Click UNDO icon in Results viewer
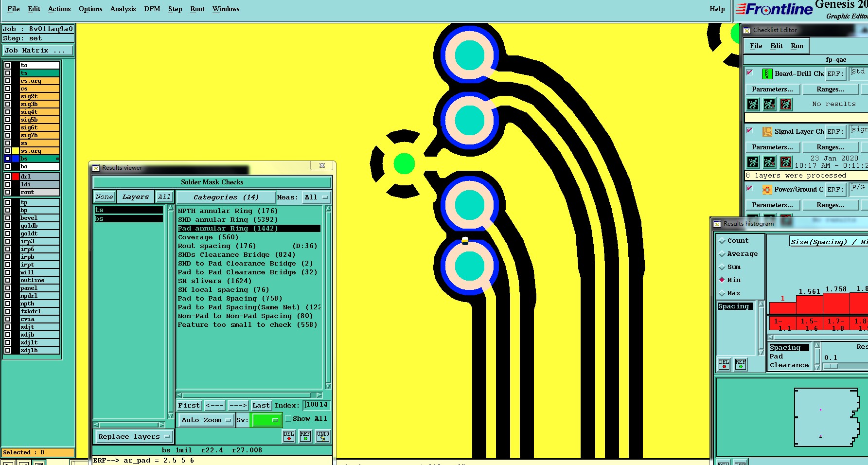Viewport: 868px width, 465px height. pos(323,436)
